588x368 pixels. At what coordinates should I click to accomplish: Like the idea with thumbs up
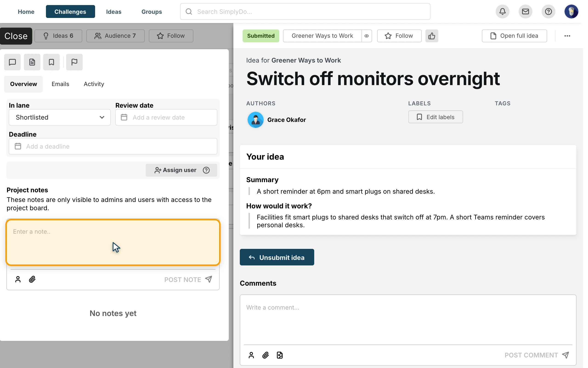(432, 36)
